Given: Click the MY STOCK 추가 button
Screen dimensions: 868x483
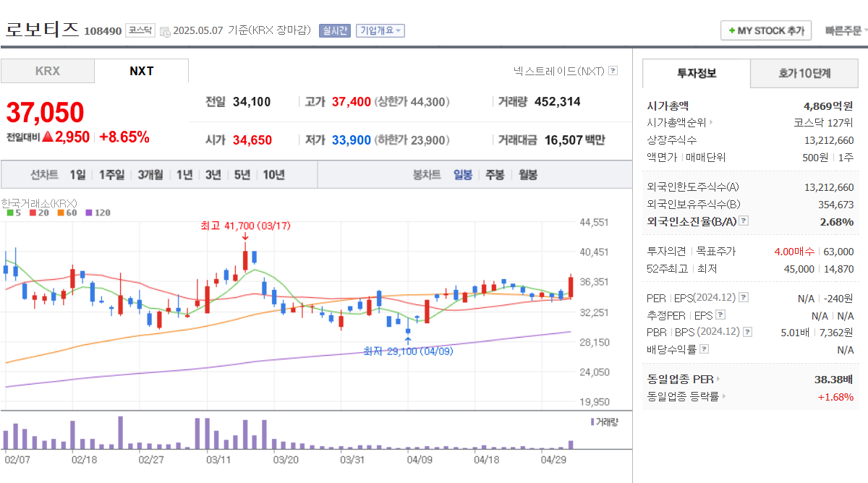Looking at the screenshot, I should tap(766, 30).
